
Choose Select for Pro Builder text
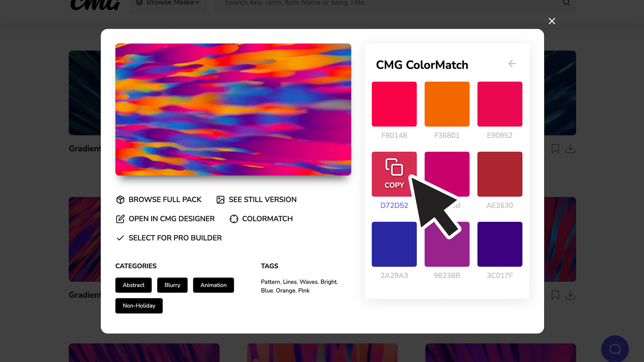(x=175, y=238)
